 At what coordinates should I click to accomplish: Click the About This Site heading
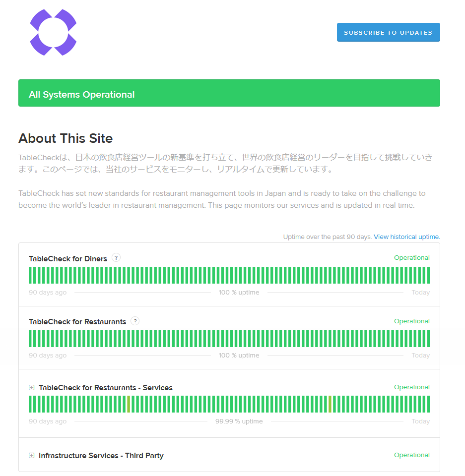[66, 138]
